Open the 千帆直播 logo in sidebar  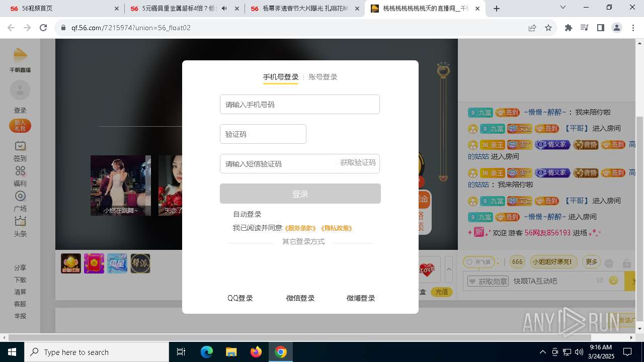pos(20,60)
